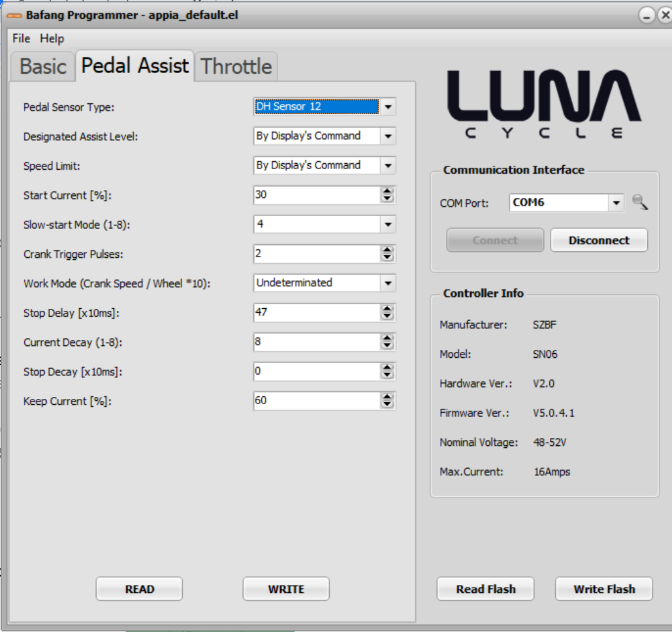672x632 pixels.
Task: Switch to the Basic tab
Action: 43,67
